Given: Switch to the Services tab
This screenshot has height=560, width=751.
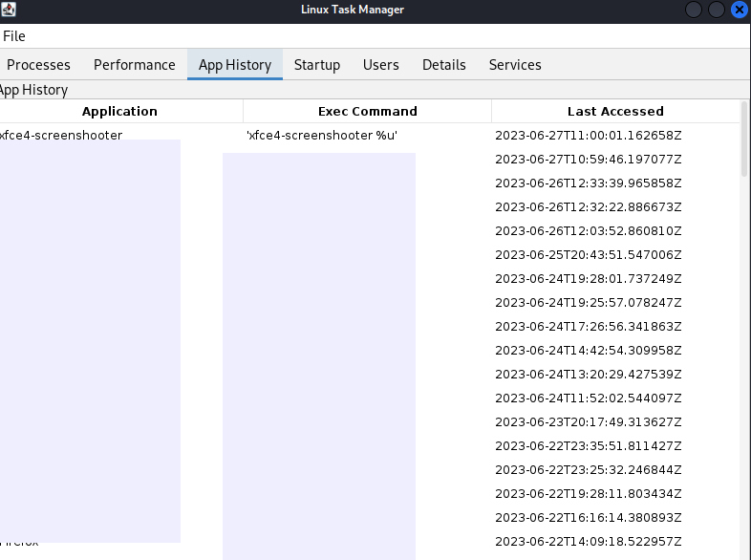Looking at the screenshot, I should pos(515,65).
